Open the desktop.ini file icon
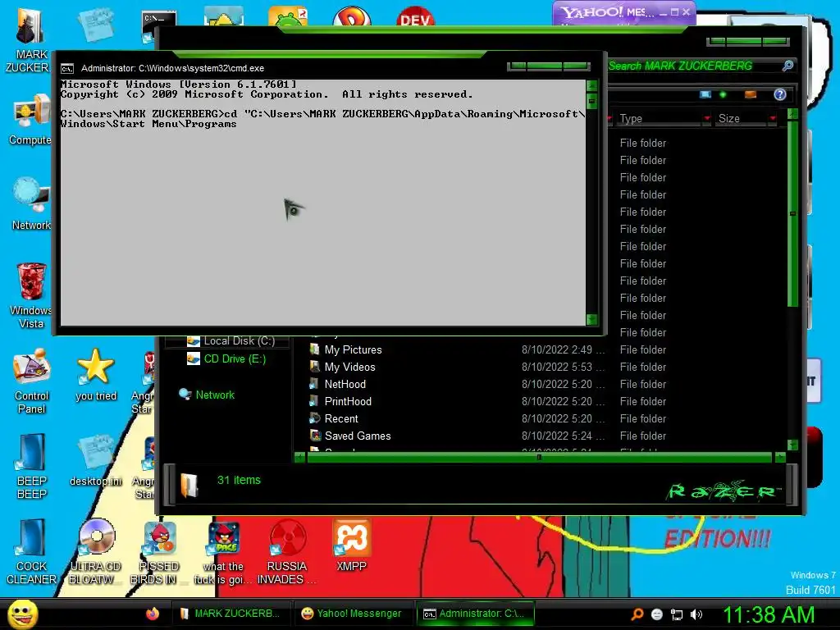The width and height of the screenshot is (840, 630). pyautogui.click(x=96, y=461)
